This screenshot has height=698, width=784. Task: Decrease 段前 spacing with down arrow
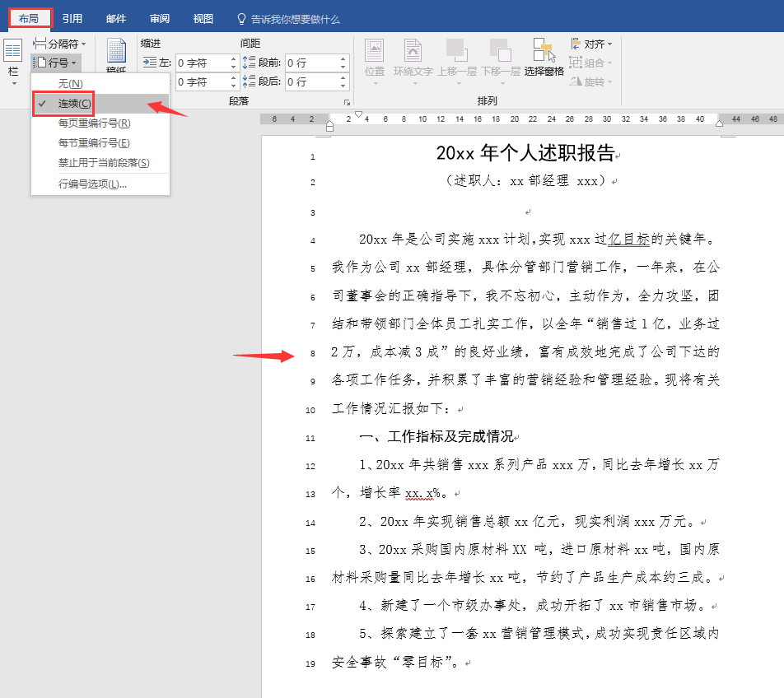coord(343,67)
